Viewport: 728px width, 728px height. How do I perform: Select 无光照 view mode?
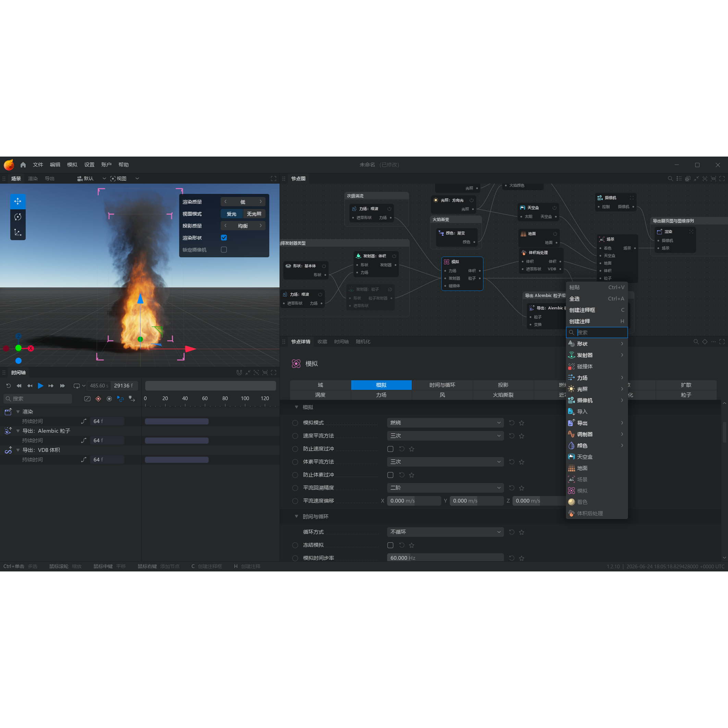(254, 214)
